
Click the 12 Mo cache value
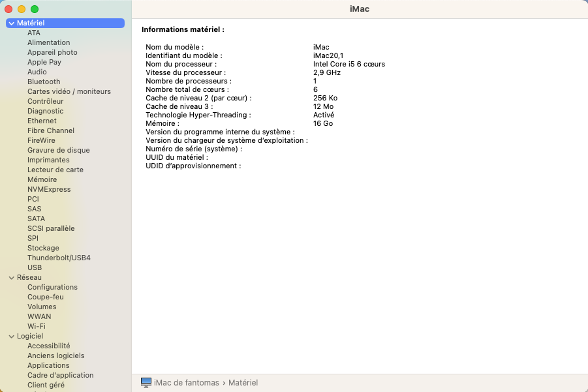[x=323, y=106]
